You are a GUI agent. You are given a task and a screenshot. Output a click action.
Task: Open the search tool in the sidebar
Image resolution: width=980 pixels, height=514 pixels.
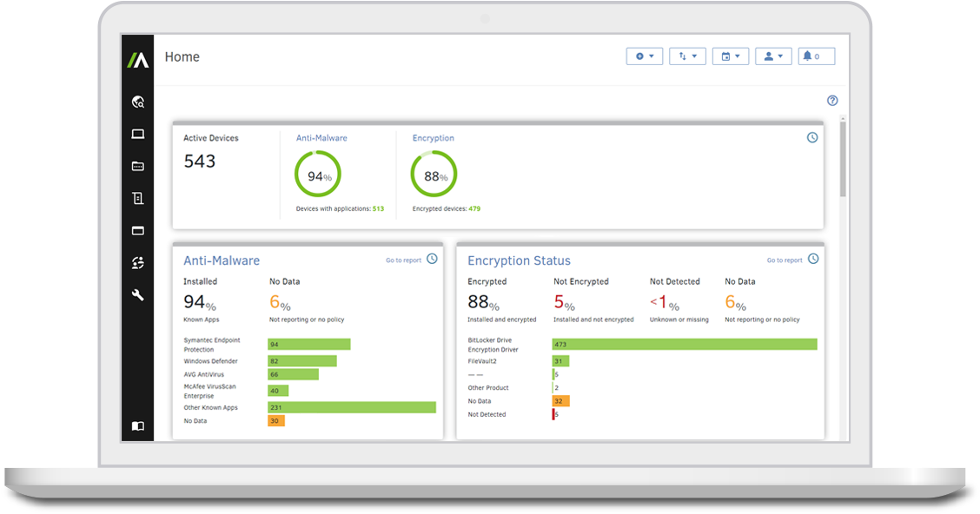click(x=137, y=102)
